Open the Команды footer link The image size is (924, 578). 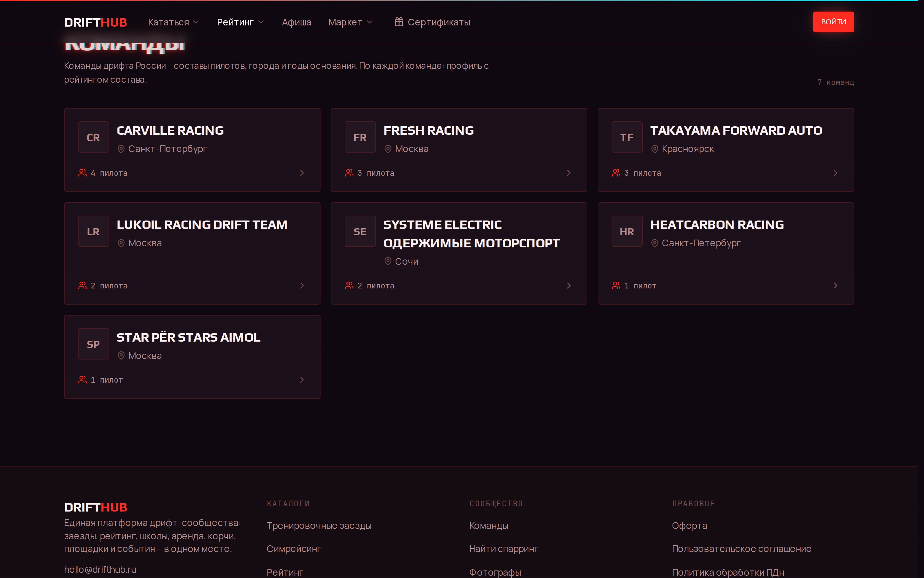click(x=489, y=526)
